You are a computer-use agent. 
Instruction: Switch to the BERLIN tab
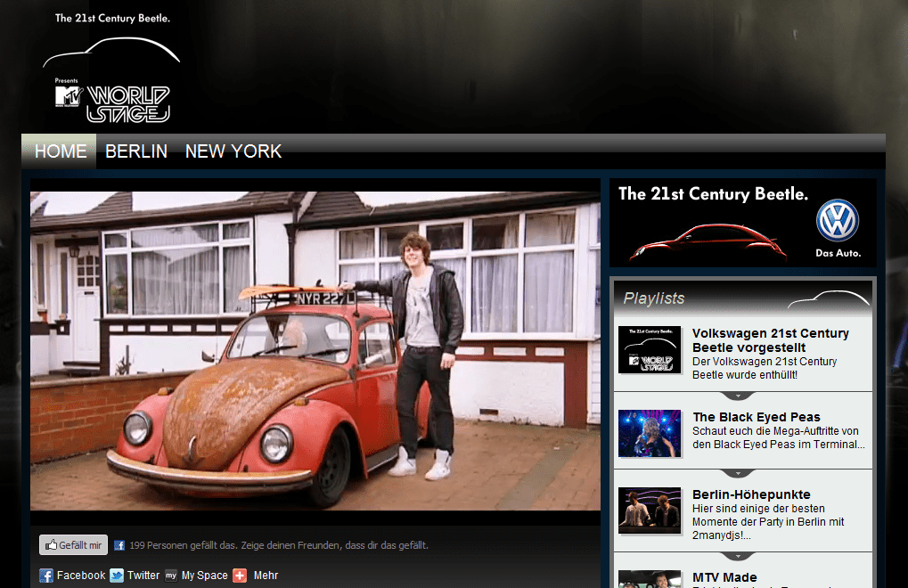(x=136, y=151)
